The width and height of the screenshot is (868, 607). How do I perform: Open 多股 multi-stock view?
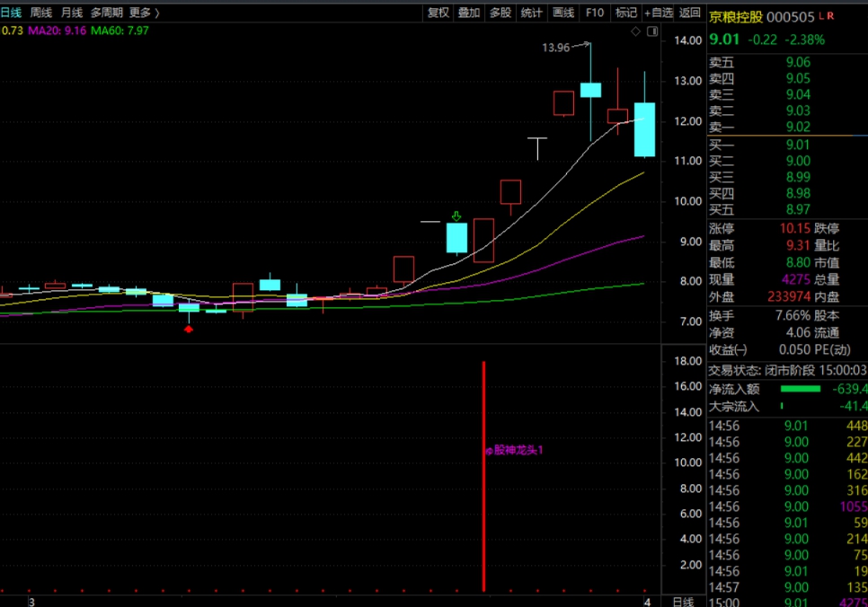pos(500,13)
